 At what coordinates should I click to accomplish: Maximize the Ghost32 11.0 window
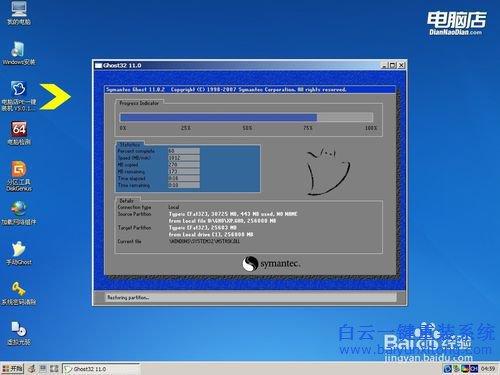[x=393, y=65]
